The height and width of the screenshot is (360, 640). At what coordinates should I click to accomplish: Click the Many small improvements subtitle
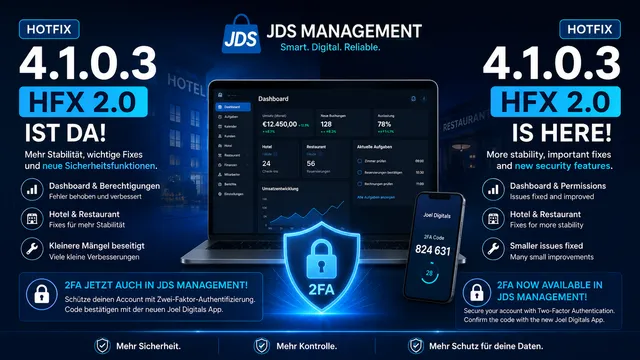(x=551, y=257)
